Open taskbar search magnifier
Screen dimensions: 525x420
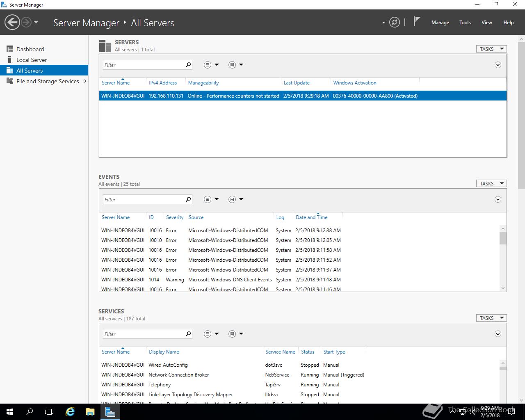[x=30, y=412]
